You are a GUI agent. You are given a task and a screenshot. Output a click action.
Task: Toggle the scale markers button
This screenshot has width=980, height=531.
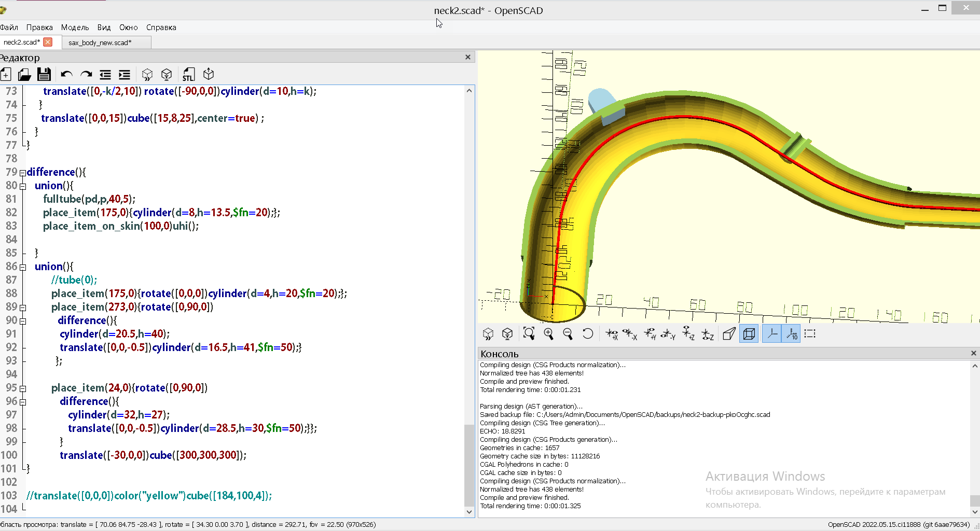792,334
